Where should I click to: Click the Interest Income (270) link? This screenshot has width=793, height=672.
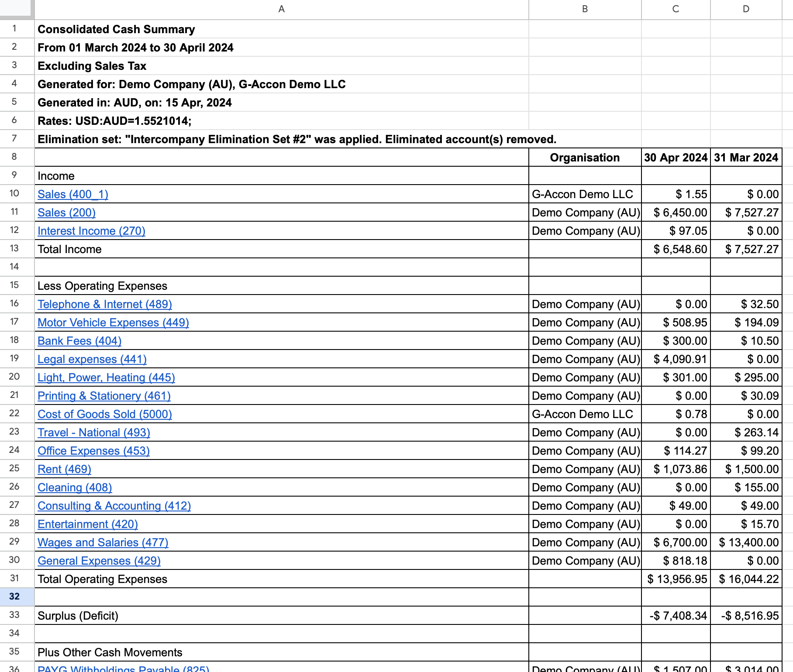pos(91,231)
